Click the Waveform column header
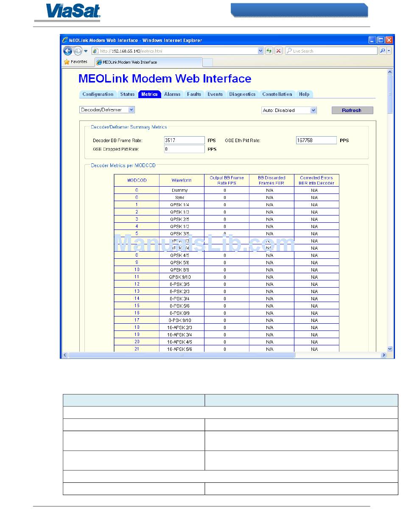Image resolution: width=403 pixels, height=532 pixels. pyautogui.click(x=182, y=180)
